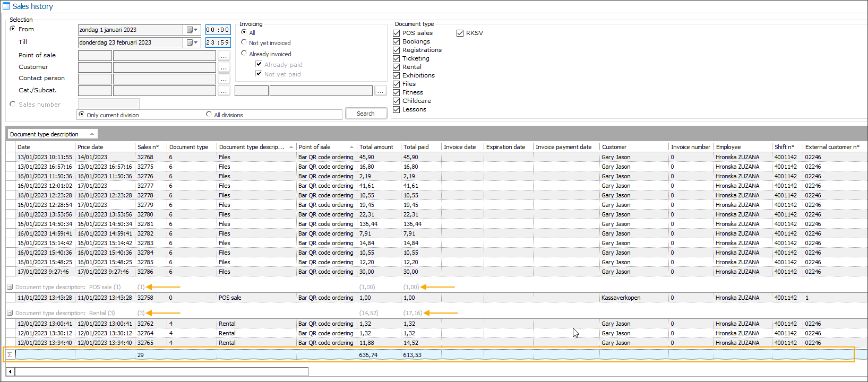Uncheck Childcare document type

pyautogui.click(x=396, y=101)
